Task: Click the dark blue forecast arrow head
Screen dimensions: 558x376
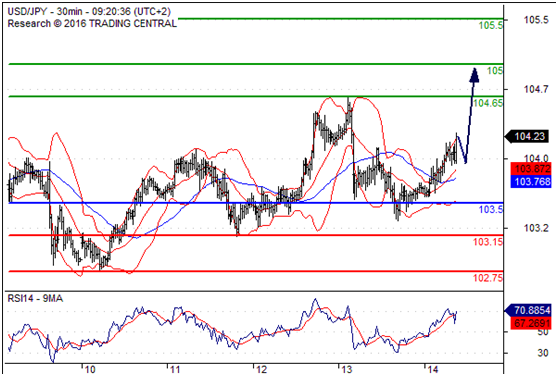Action: point(474,75)
